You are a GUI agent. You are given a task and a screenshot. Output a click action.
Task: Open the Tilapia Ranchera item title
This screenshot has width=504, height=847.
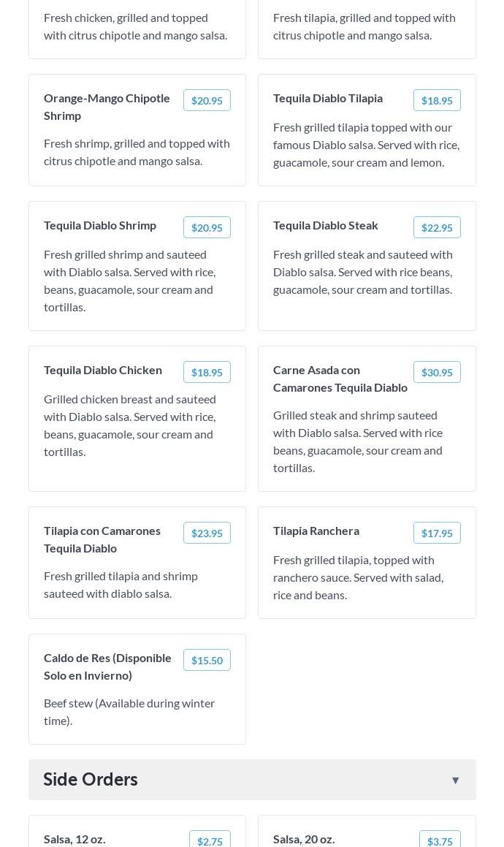(316, 531)
